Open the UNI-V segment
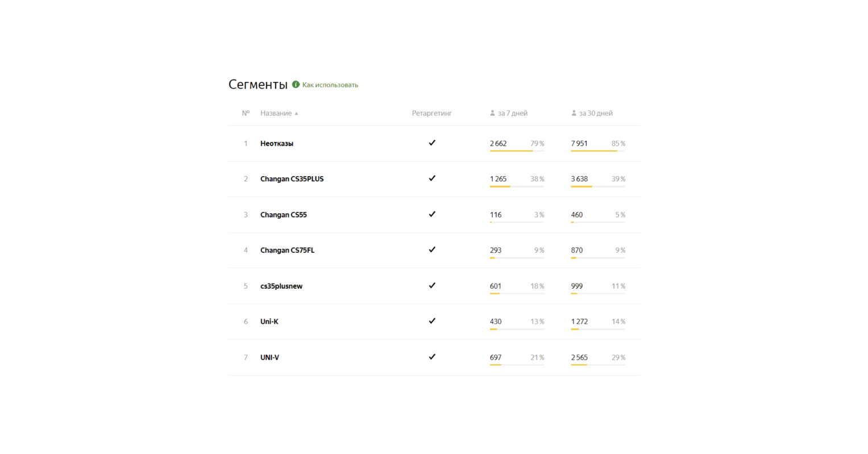868x454 pixels. click(x=269, y=357)
